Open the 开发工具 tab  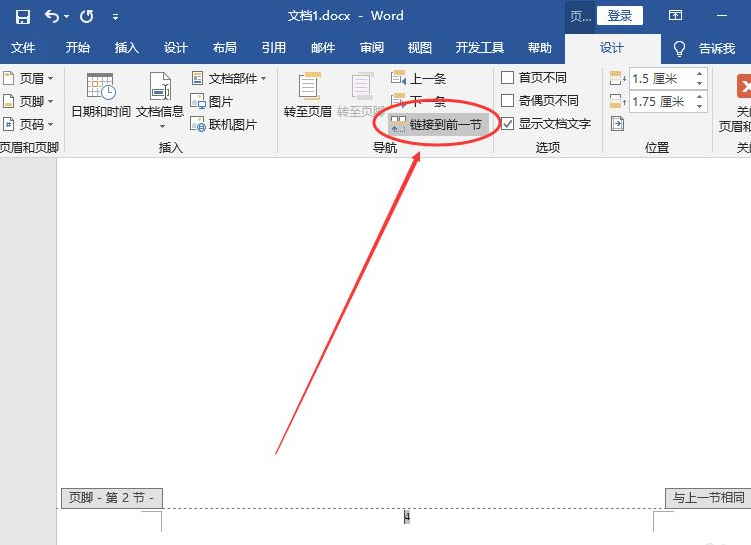coord(479,48)
